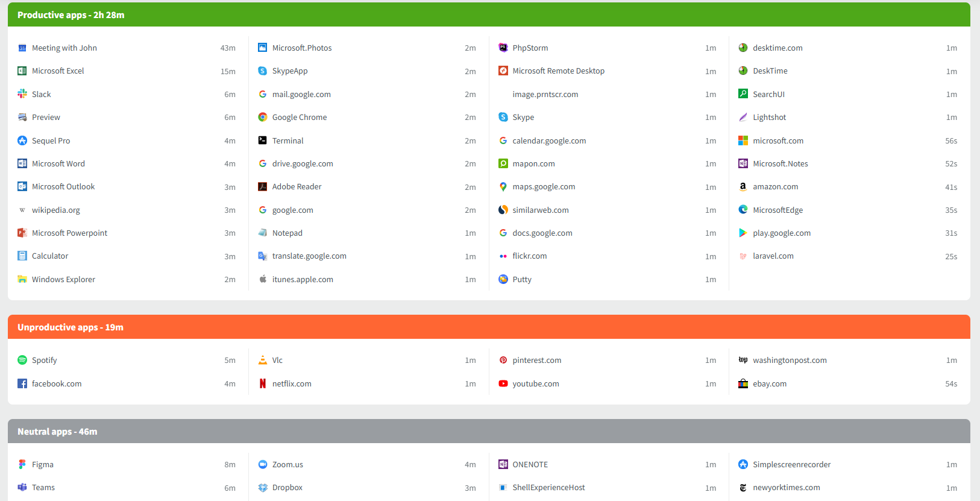Click the Microsoft Excel icon
This screenshot has height=501, width=980.
(22, 71)
